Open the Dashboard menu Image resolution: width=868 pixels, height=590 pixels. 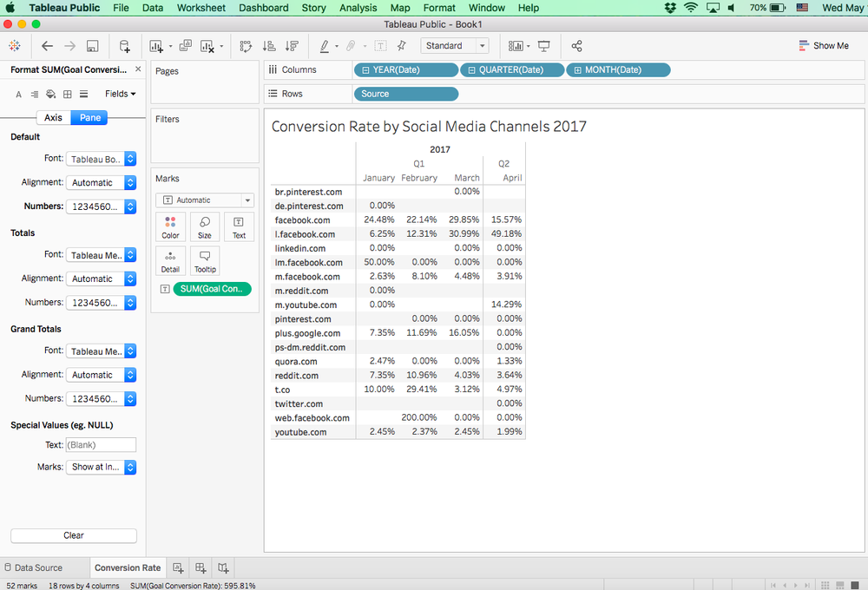coord(264,8)
